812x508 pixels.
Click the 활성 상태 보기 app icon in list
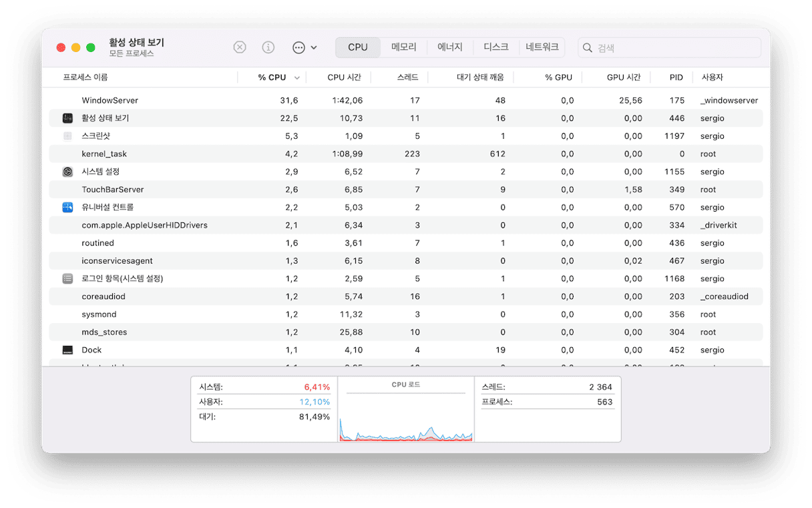(x=67, y=118)
